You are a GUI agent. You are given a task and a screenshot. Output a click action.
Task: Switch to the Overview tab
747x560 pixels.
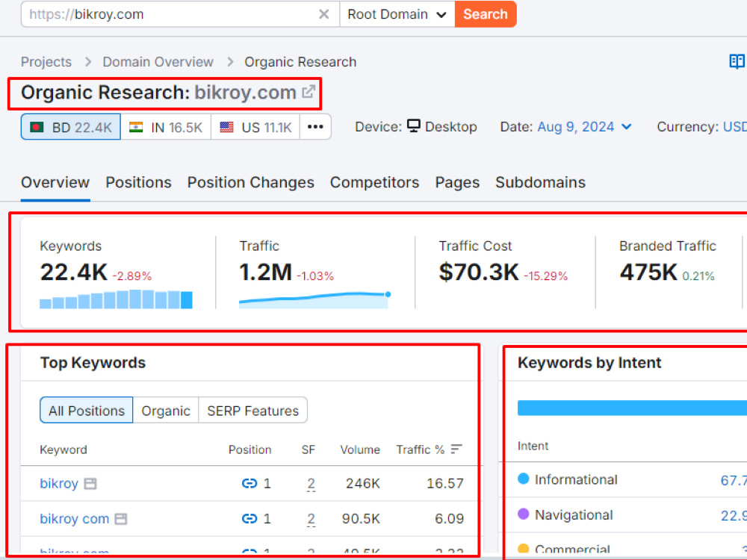coord(55,182)
